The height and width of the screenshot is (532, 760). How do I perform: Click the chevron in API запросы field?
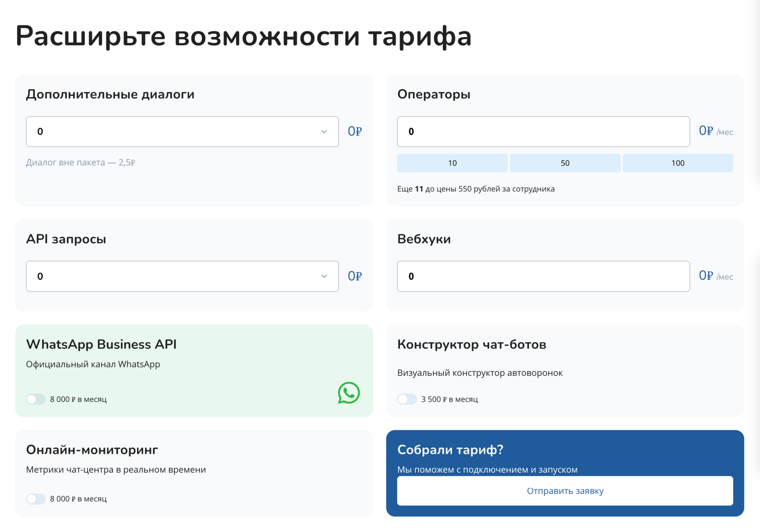tap(324, 276)
